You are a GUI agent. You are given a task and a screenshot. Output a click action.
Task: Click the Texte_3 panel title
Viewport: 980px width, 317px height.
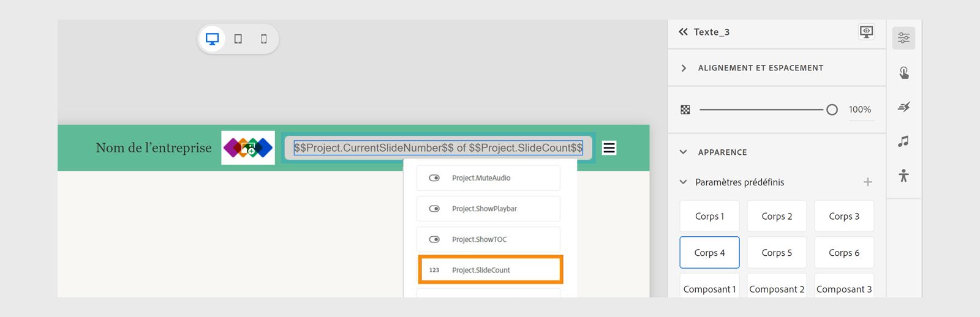tap(712, 32)
